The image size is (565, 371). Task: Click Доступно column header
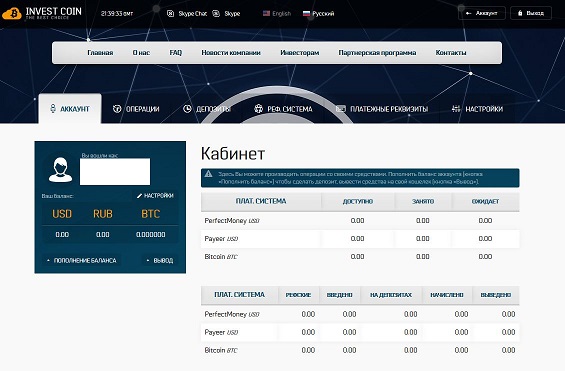358,201
